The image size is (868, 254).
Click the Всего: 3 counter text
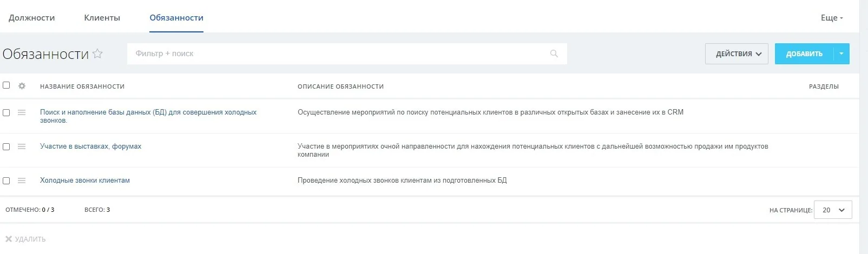coord(97,210)
